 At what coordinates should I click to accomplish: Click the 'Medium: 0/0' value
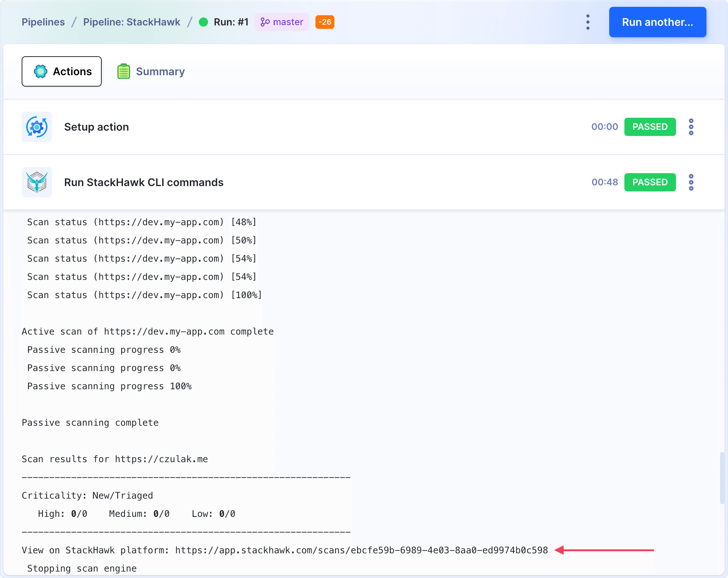pyautogui.click(x=139, y=514)
